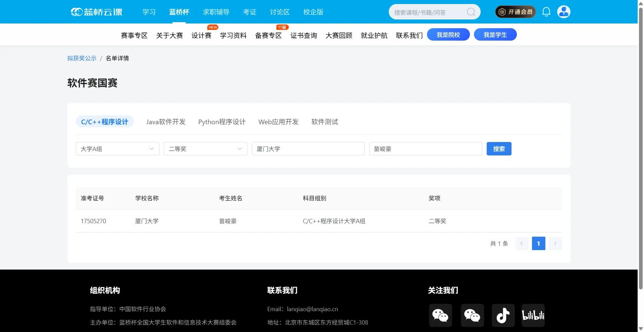Image resolution: width=644 pixels, height=332 pixels.
Task: Open the 设计赛 submenu item
Action: point(201,35)
